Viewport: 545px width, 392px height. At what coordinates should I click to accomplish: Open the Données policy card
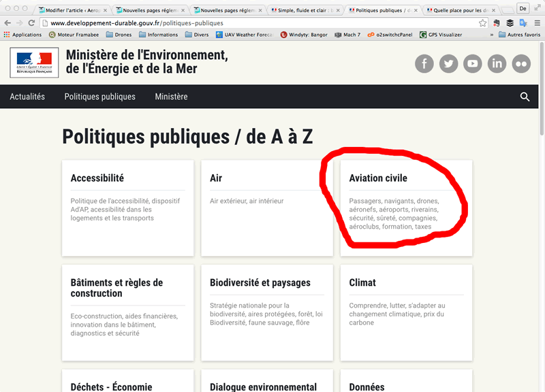pos(406,381)
